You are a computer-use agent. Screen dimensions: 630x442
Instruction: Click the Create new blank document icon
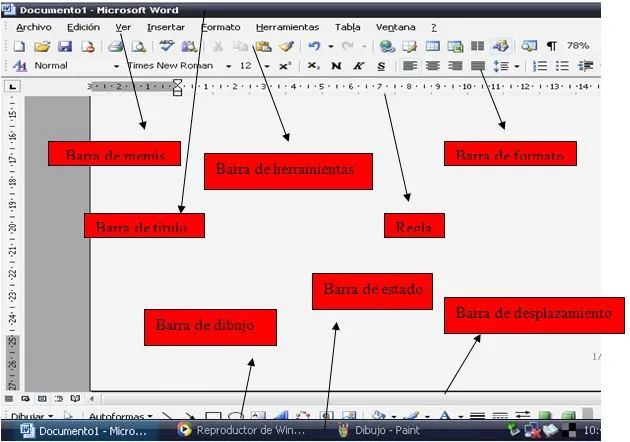19,47
